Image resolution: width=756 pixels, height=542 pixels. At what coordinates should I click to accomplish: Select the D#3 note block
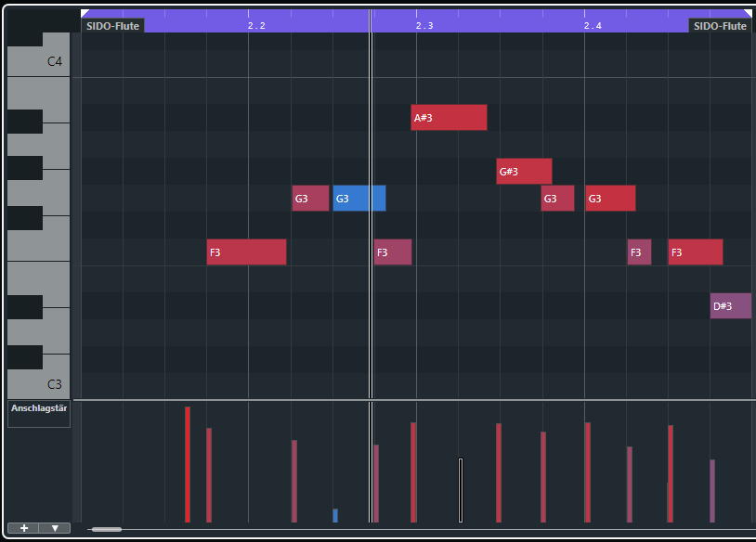(731, 306)
